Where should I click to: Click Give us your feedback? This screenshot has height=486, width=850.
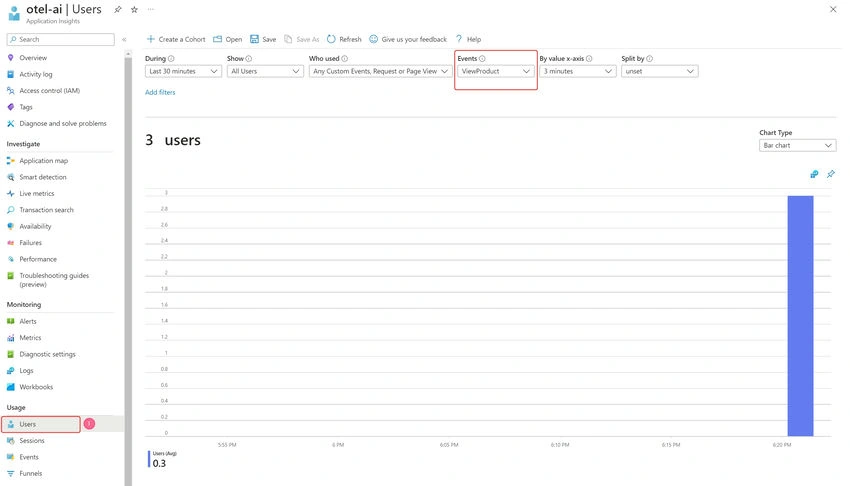pyautogui.click(x=408, y=40)
